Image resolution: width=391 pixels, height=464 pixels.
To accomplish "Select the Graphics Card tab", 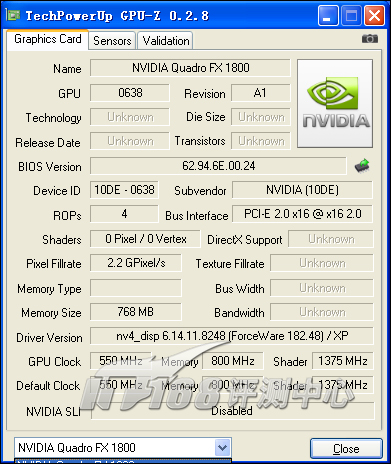I will tap(48, 39).
